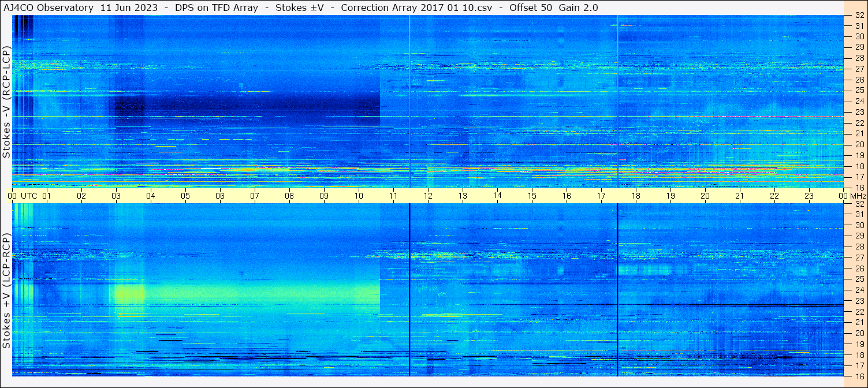Click the 'Gain 2.0' value in title
The width and height of the screenshot is (868, 388).
pyautogui.click(x=579, y=8)
